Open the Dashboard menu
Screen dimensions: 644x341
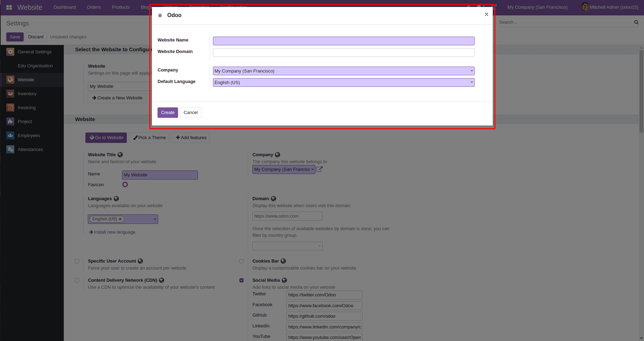coord(64,7)
